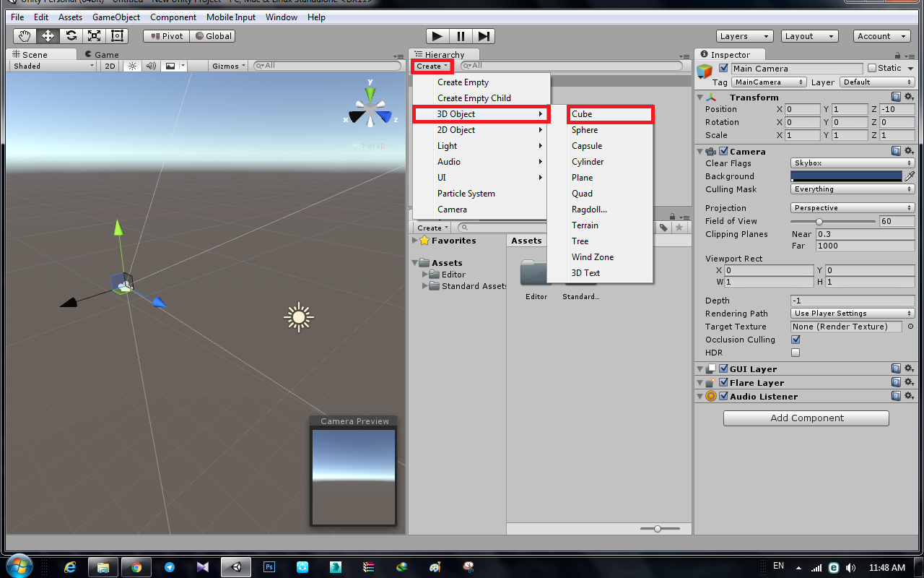Viewport: 924px width, 578px height.
Task: Open the Tag MainCamera dropdown
Action: 769,82
